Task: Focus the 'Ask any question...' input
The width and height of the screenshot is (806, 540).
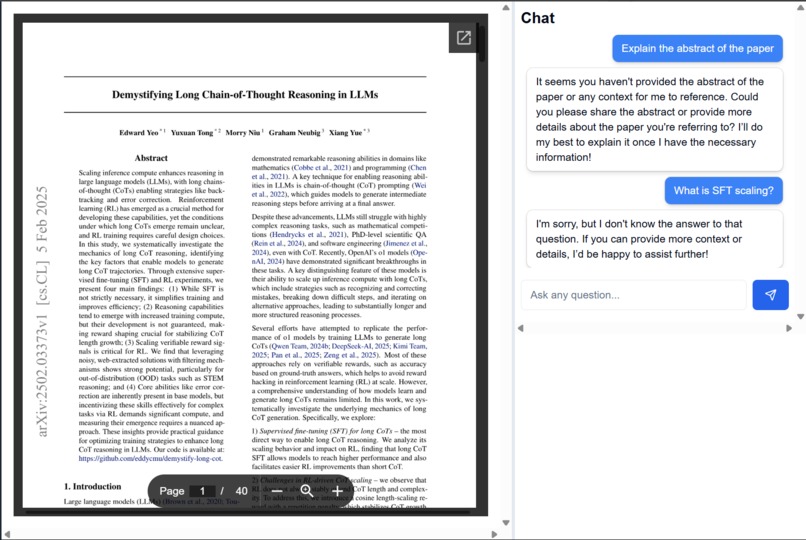Action: 634,295
